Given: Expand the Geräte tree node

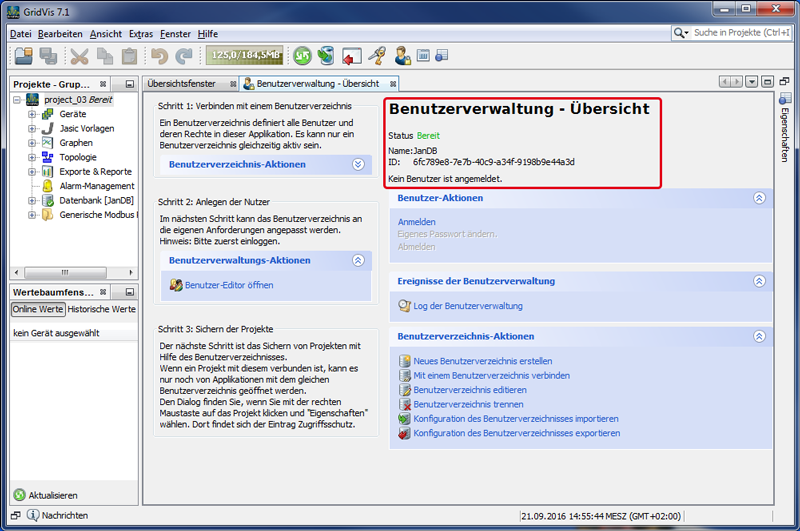Looking at the screenshot, I should click(x=32, y=114).
